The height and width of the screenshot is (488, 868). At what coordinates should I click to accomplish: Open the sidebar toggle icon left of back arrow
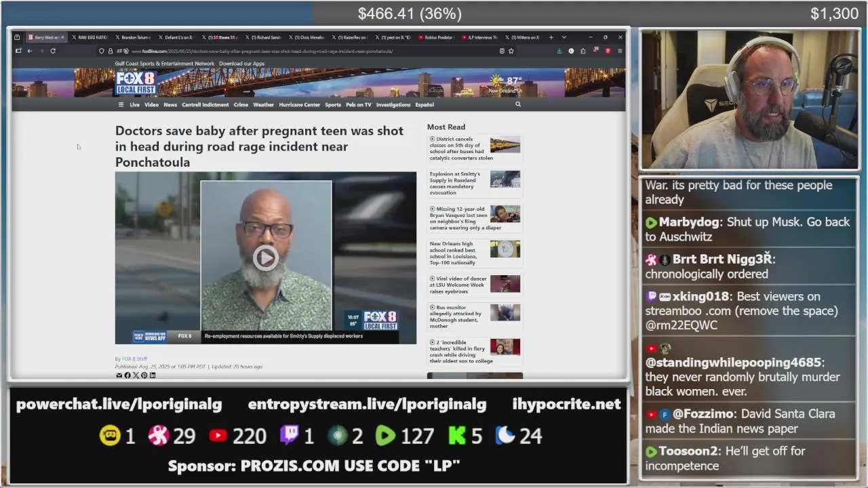pyautogui.click(x=18, y=51)
